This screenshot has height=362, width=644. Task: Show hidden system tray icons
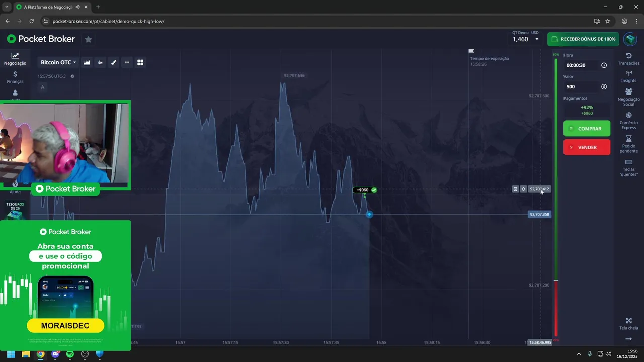tap(579, 354)
